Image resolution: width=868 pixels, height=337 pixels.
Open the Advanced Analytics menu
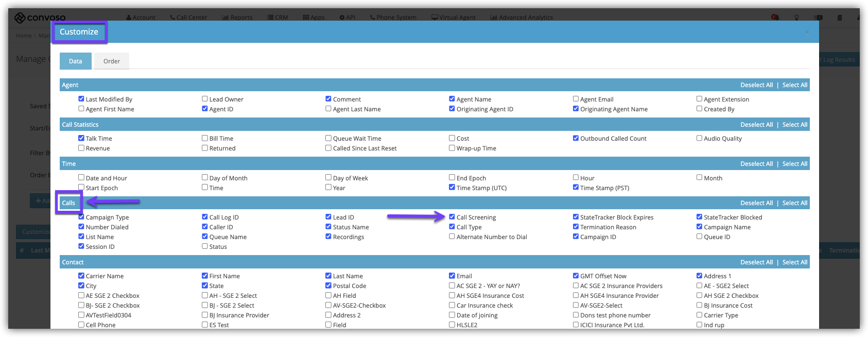[x=522, y=18]
